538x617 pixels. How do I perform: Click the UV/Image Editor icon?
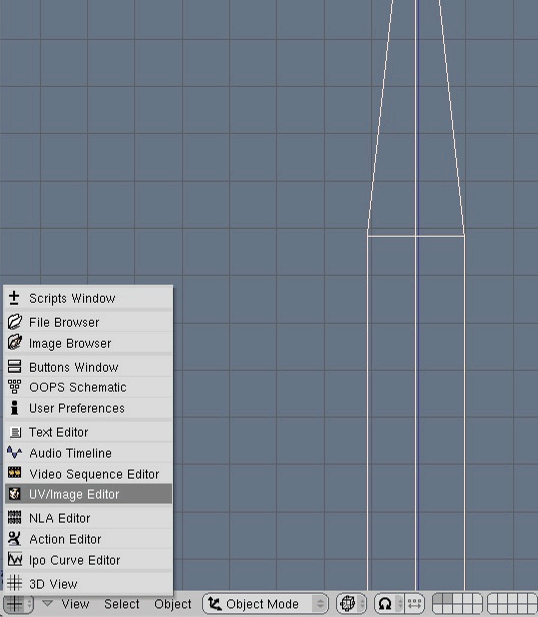(x=15, y=493)
